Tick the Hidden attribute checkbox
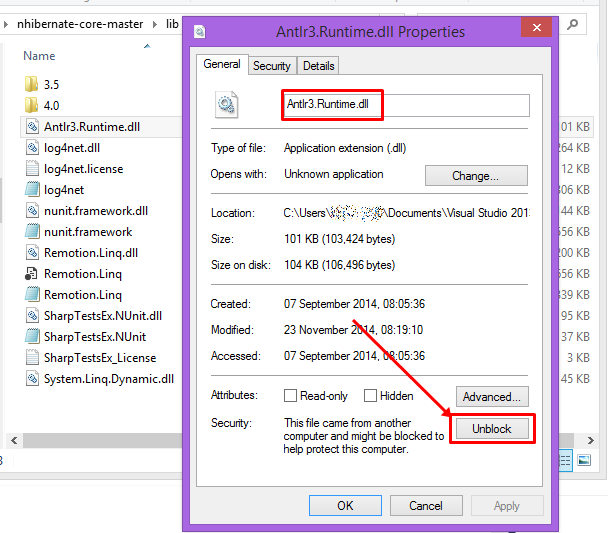Image resolution: width=608 pixels, height=533 pixels. coord(370,396)
